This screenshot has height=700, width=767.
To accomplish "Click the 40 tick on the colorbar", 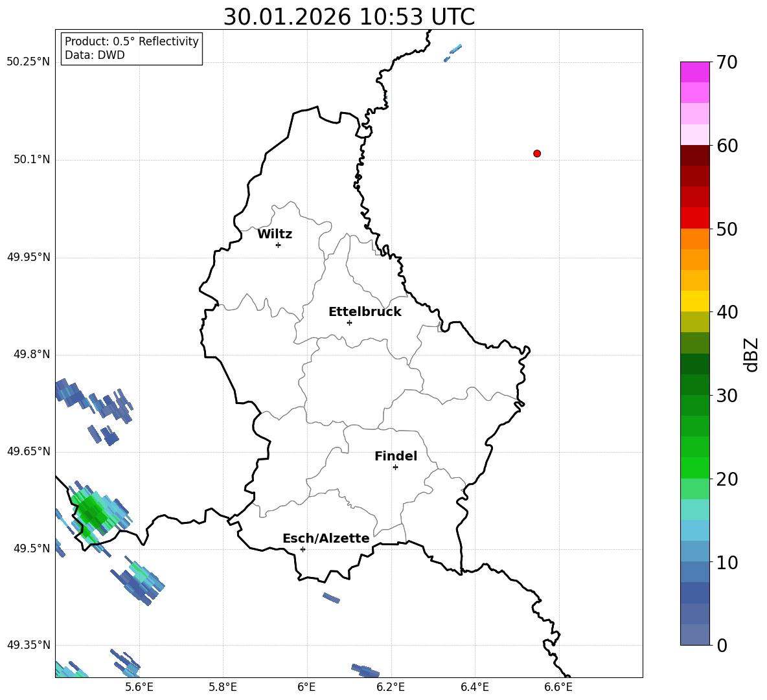I will [x=727, y=312].
